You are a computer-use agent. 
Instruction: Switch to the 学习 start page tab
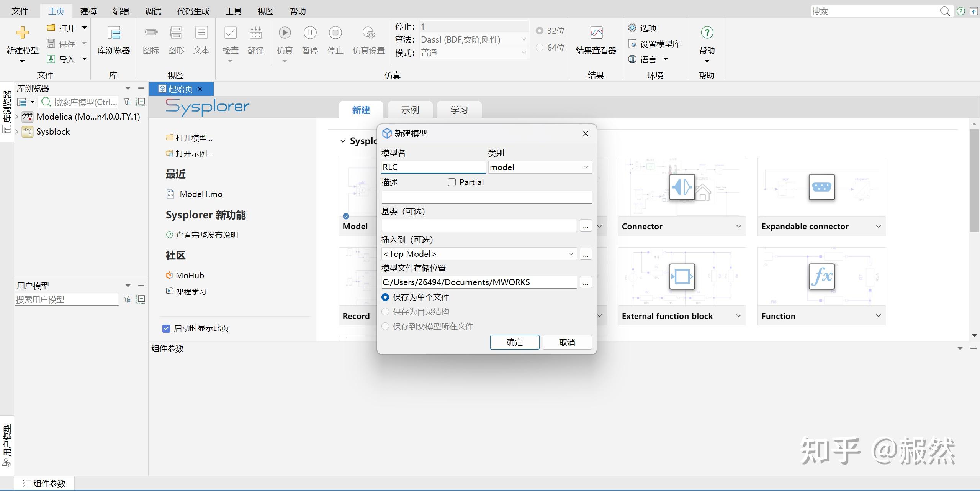coord(459,110)
